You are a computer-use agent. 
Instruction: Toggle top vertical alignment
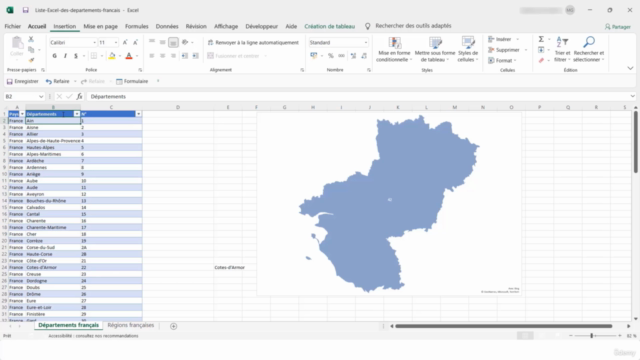[152, 42]
